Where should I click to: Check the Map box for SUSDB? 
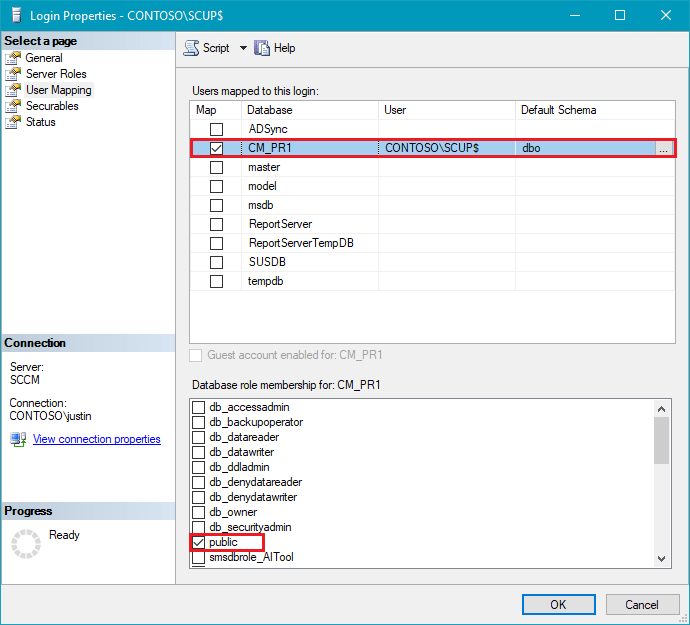[216, 262]
